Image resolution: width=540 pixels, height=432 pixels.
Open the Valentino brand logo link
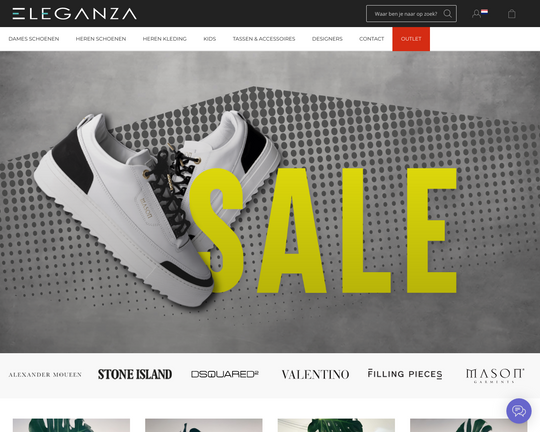click(x=315, y=374)
